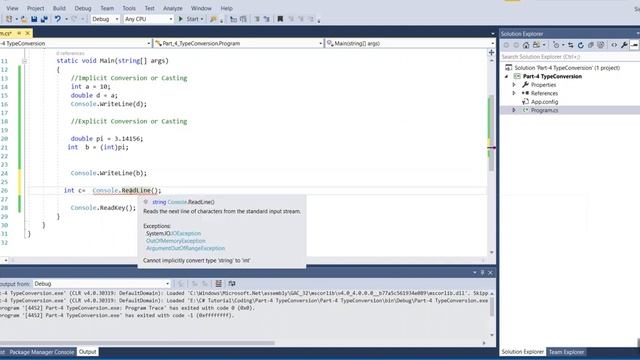Expand the References node in Solution Explorer
This screenshot has height=360, width=640.
click(x=514, y=93)
